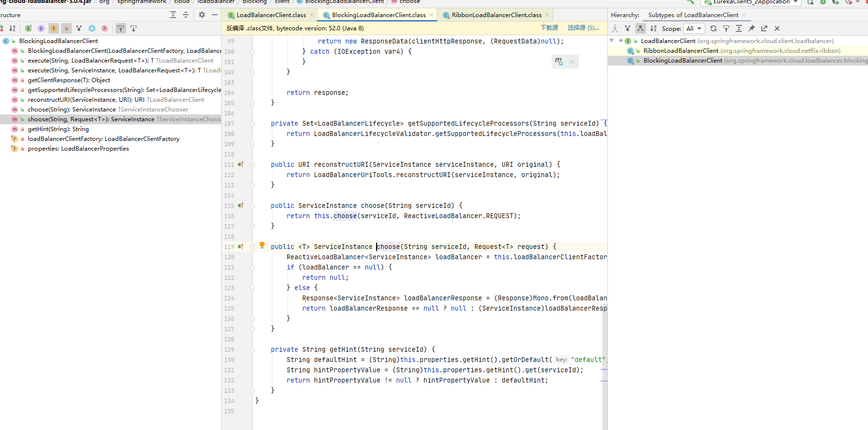This screenshot has height=430, width=868.
Task: Switch to BlockingLoadBalancerClient.class tab
Action: click(378, 15)
